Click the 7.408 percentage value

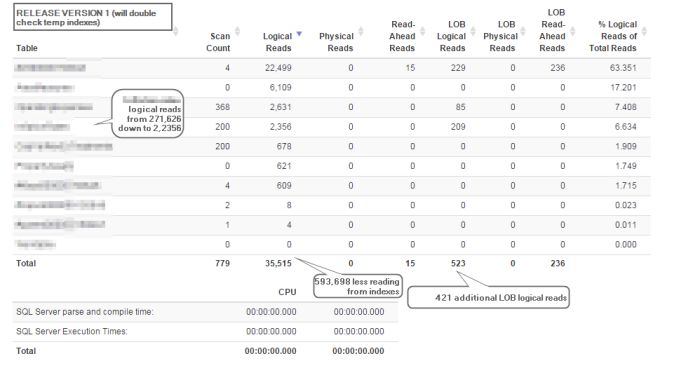(x=625, y=107)
